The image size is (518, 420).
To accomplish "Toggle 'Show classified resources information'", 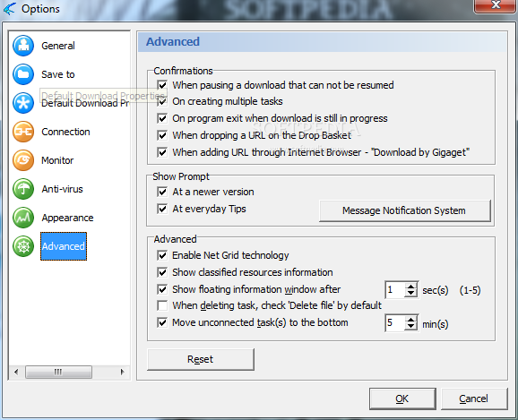I will click(x=162, y=272).
